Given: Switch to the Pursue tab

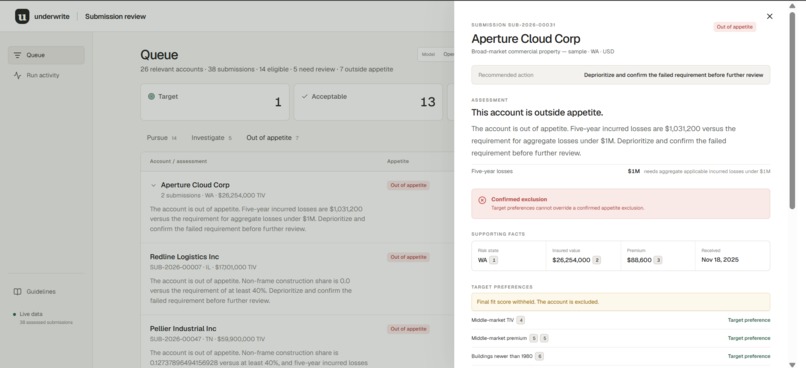Looking at the screenshot, I should 161,138.
